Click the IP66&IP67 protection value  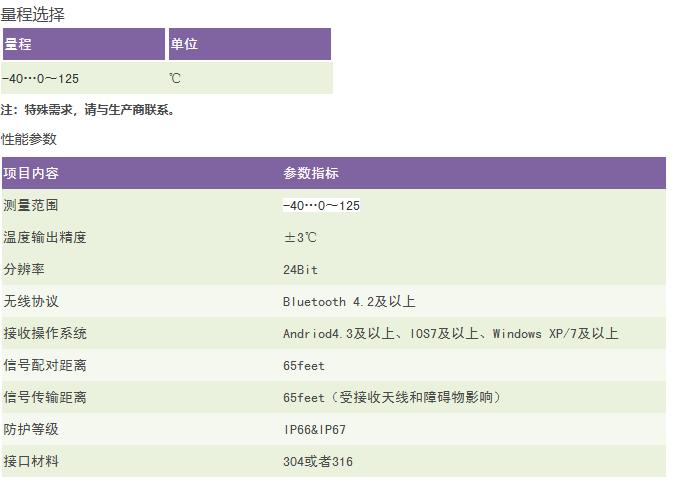pyautogui.click(x=315, y=429)
